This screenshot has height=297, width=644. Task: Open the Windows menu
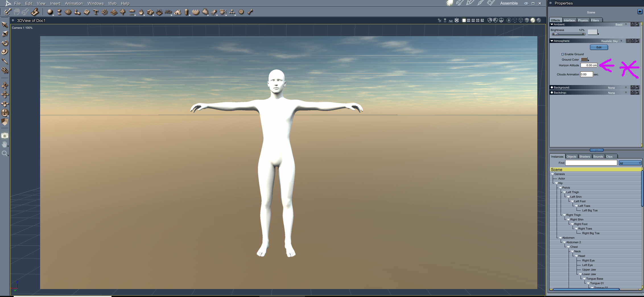96,3
